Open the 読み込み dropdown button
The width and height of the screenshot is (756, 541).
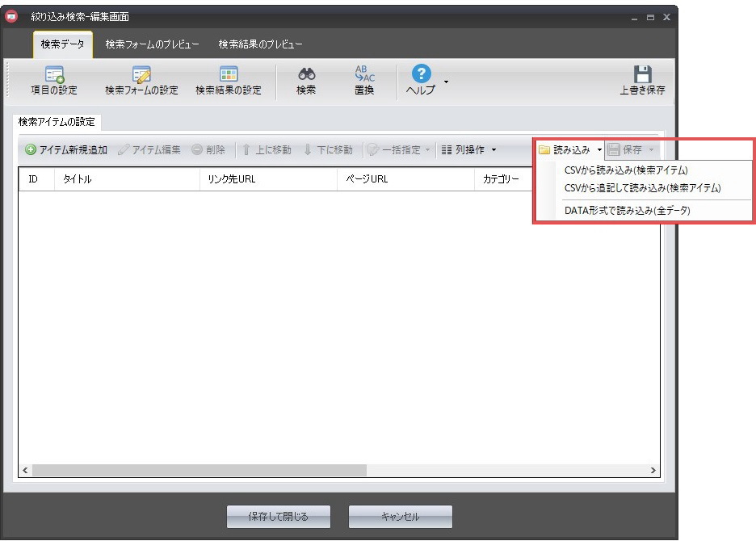(x=571, y=150)
